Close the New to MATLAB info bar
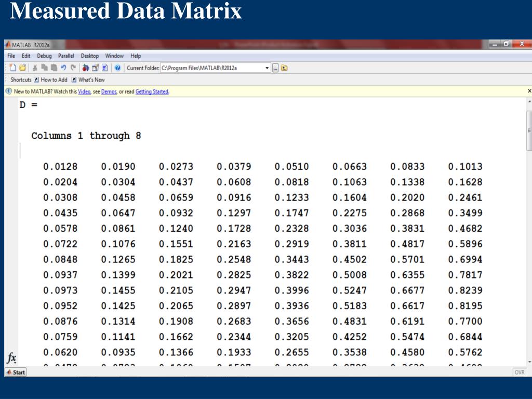The height and width of the screenshot is (399, 532). pyautogui.click(x=529, y=91)
